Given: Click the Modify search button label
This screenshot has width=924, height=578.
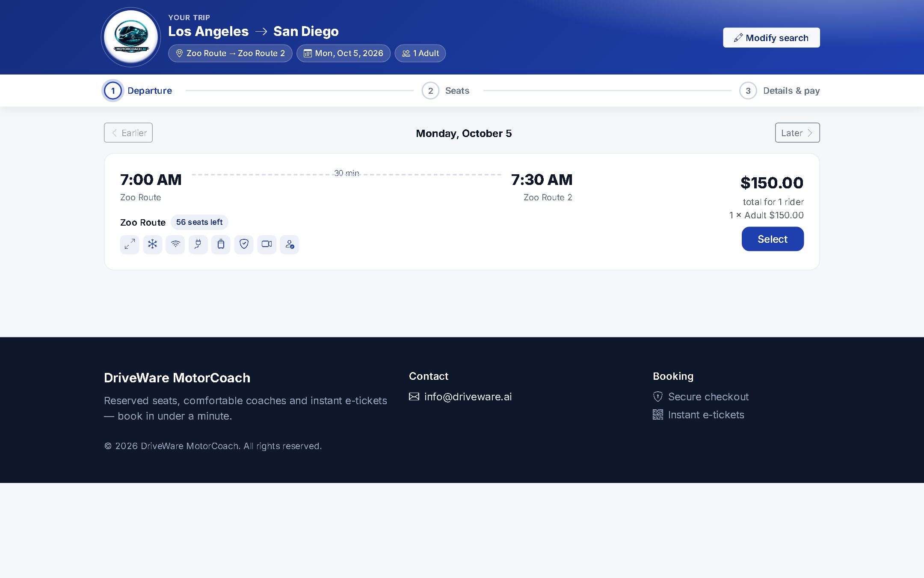Looking at the screenshot, I should point(777,38).
